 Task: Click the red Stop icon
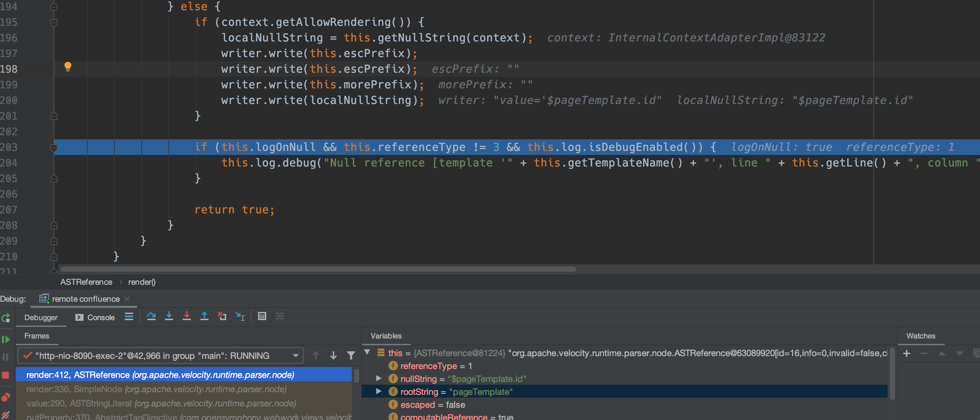coord(5,375)
